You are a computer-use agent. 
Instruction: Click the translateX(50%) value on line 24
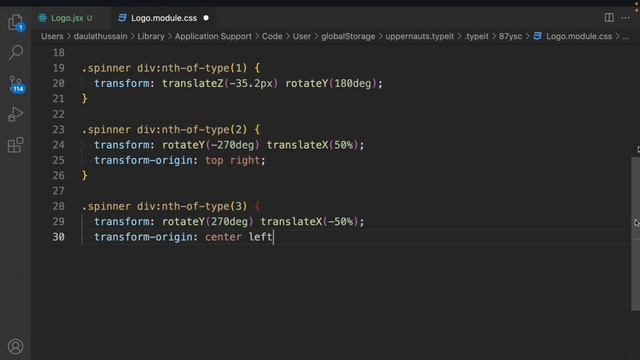pyautogui.click(x=312, y=145)
